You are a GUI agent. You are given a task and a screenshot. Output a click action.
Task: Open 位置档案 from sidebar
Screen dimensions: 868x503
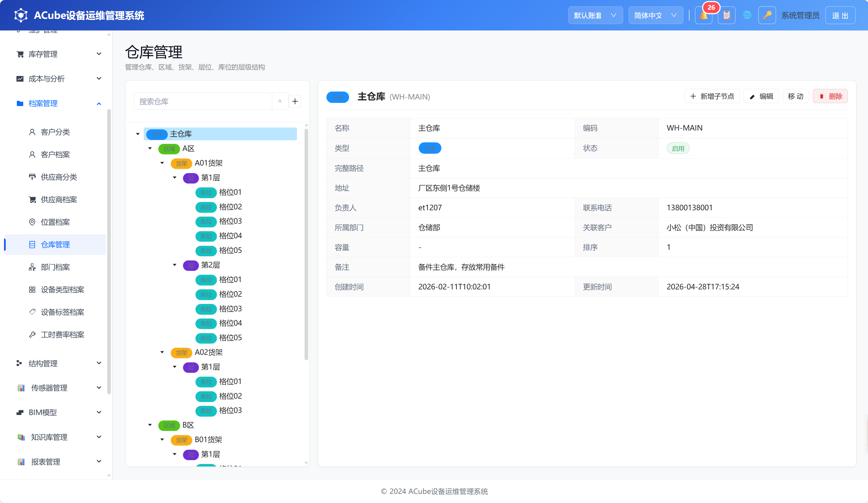point(55,222)
